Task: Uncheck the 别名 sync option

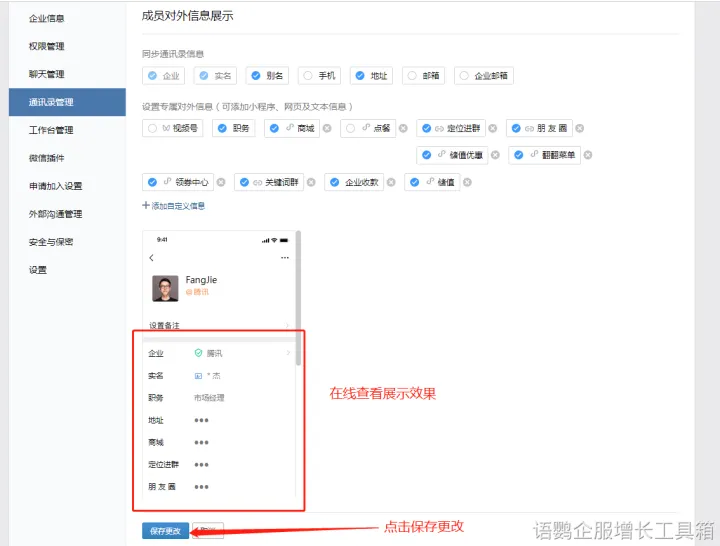Action: 256,76
